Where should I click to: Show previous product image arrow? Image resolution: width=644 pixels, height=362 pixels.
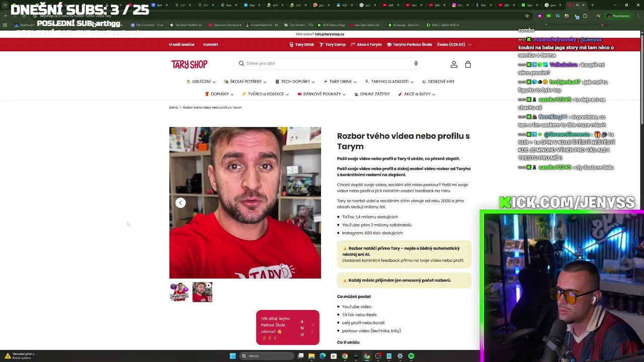pyautogui.click(x=181, y=203)
